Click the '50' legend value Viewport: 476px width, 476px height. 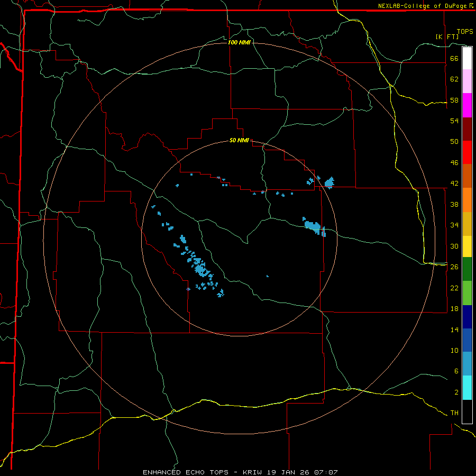click(x=454, y=141)
